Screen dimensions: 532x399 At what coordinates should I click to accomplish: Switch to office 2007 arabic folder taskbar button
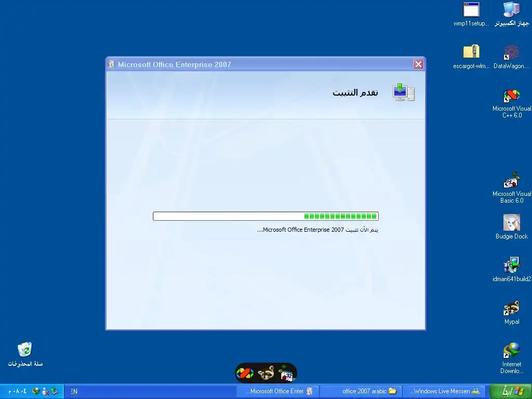(x=361, y=391)
